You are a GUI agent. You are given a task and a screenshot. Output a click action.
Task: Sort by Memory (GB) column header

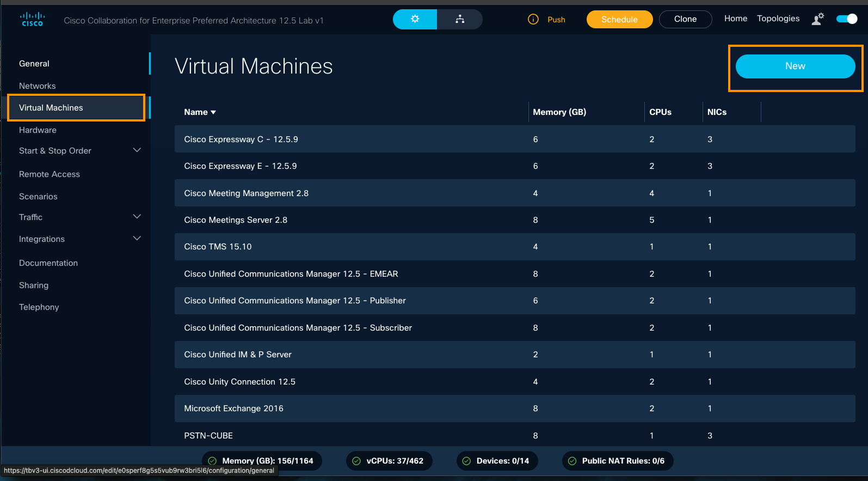pyautogui.click(x=559, y=112)
